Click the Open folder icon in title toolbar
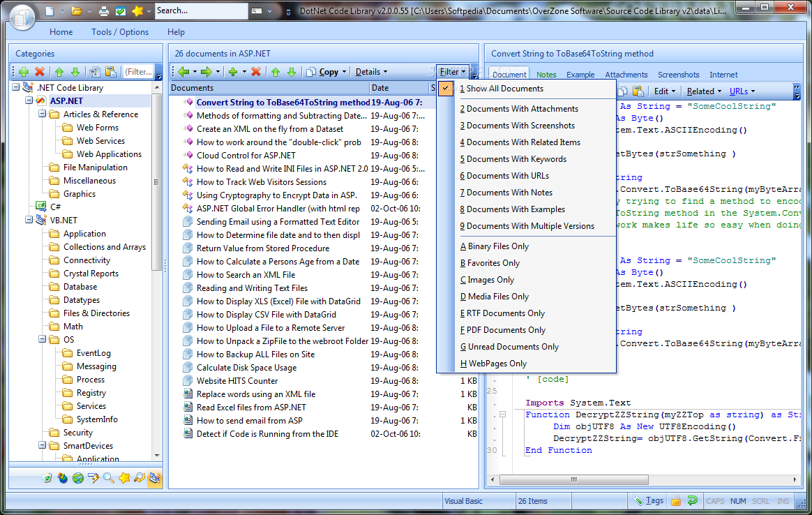Screen dimensions: 812x515 (76, 11)
